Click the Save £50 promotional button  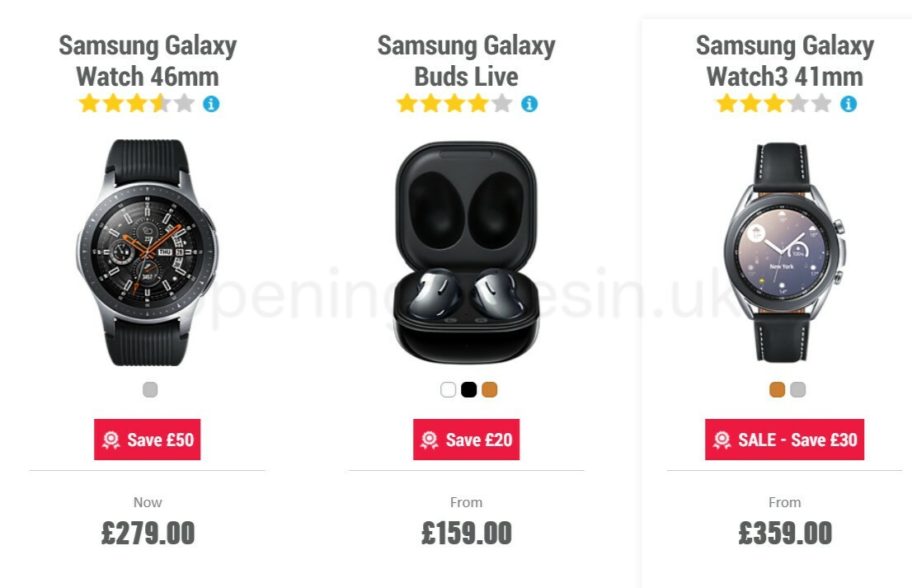click(x=148, y=440)
